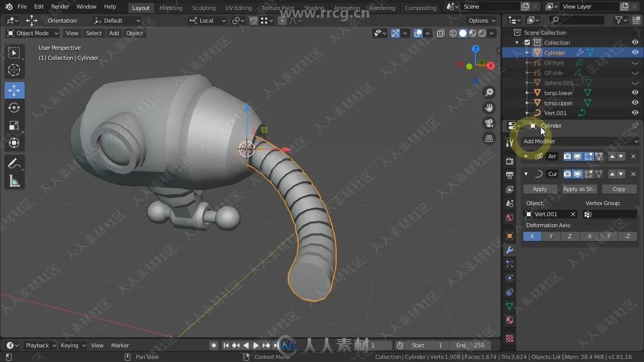Screen dimensions: 644x362
Task: Select the Rotate tool
Action: tap(15, 108)
